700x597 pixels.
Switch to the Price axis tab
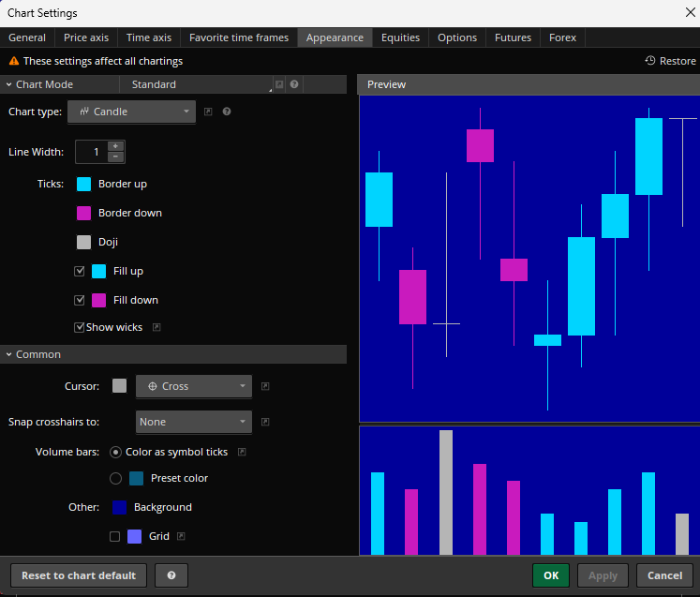[x=86, y=37]
